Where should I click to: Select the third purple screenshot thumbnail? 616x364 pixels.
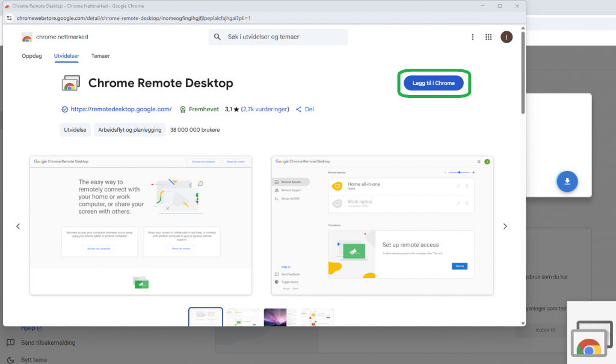(x=280, y=317)
